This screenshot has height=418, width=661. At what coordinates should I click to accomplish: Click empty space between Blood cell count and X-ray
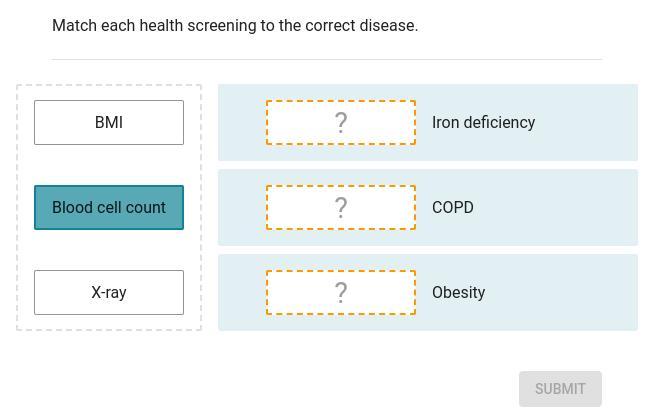pyautogui.click(x=109, y=250)
